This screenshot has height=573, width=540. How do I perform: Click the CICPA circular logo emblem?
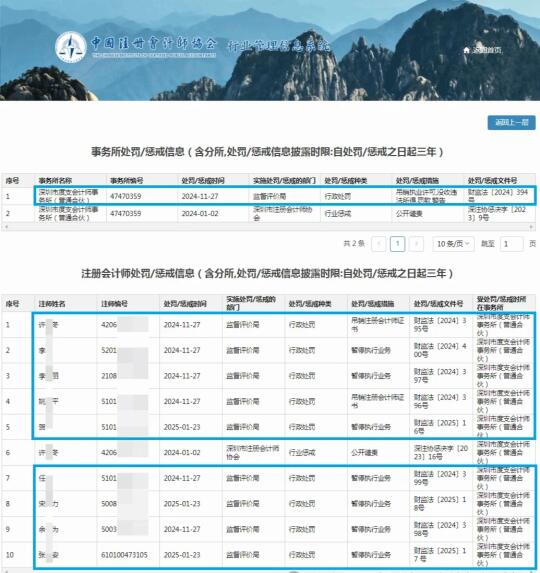tap(71, 47)
